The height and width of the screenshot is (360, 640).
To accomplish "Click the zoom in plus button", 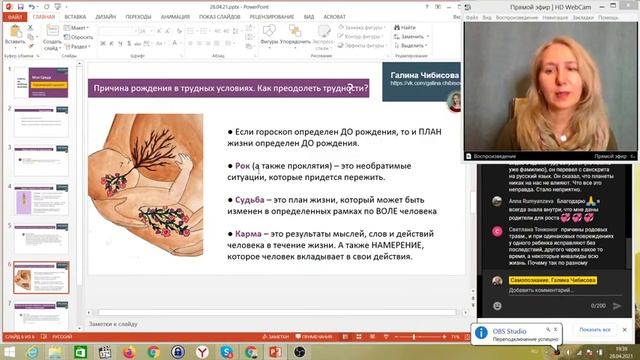I will (444, 337).
